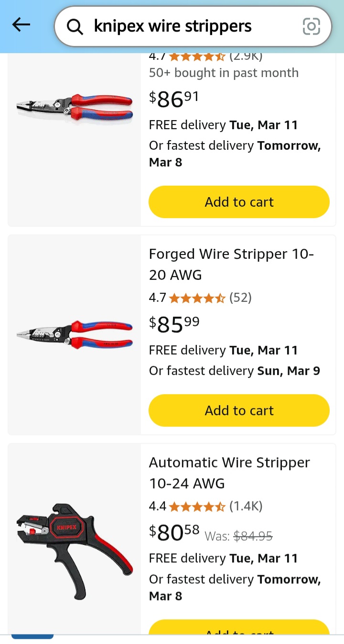Tap the back arrow icon

21,25
